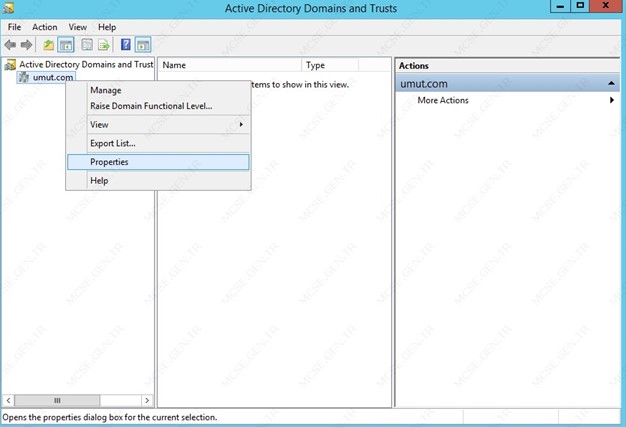Click the app icon in the title bar
Image resolution: width=626 pixels, height=427 pixels.
tap(8, 7)
